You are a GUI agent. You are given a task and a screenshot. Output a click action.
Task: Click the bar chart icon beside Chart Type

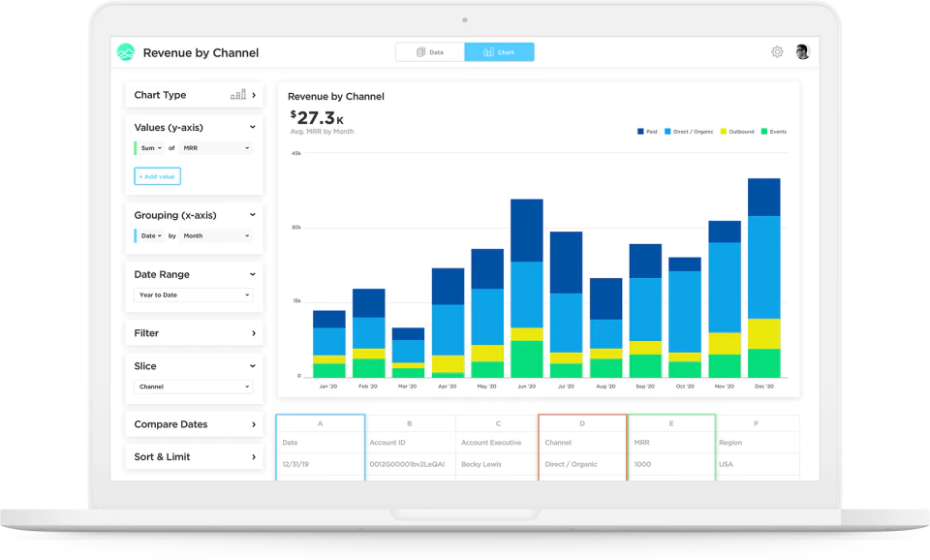(238, 94)
